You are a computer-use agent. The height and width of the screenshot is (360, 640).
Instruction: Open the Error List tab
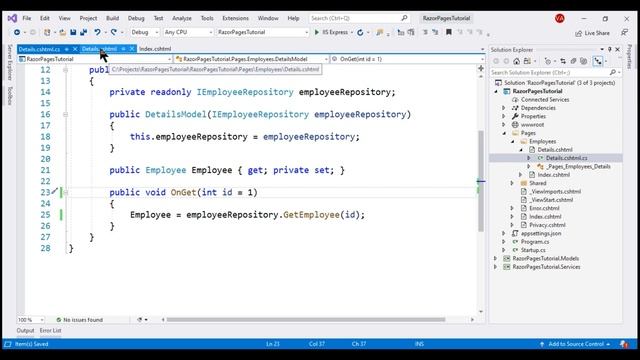pyautogui.click(x=51, y=331)
